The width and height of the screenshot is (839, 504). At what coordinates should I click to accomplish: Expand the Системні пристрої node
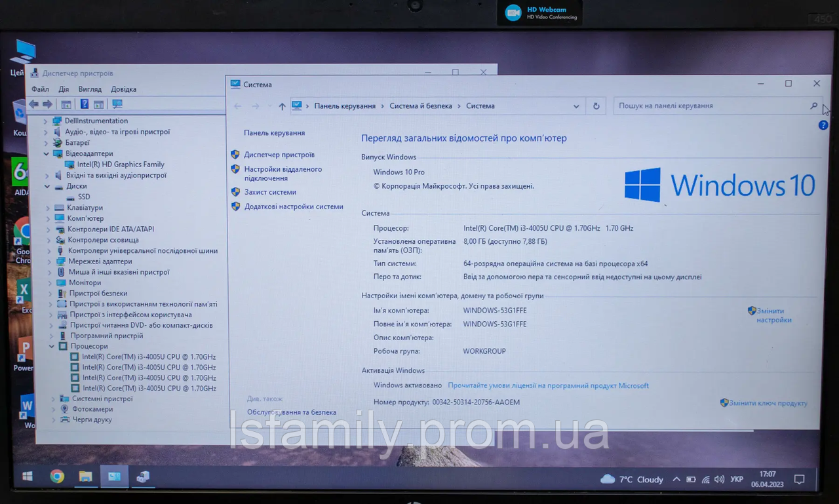[53, 398]
